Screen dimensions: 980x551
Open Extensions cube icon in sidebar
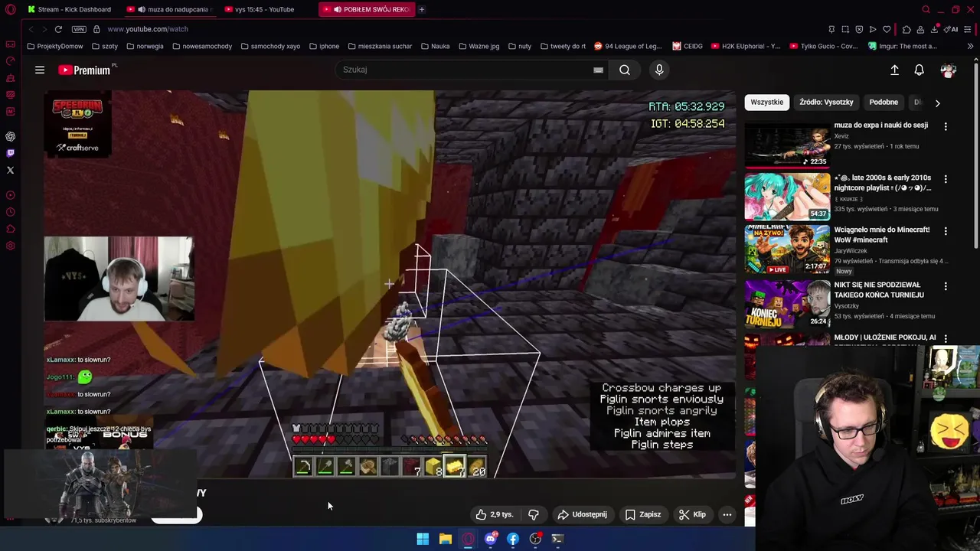(x=10, y=229)
